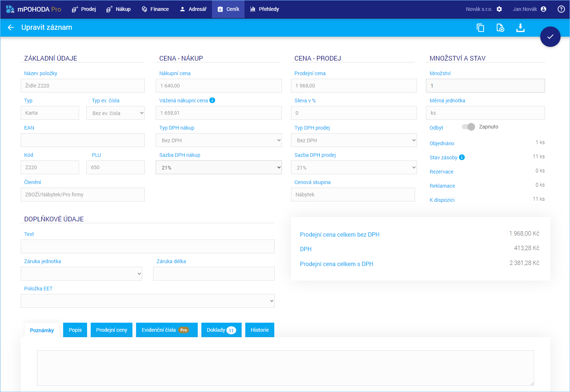The width and height of the screenshot is (570, 392).
Task: Open Položka EET dropdown
Action: [x=148, y=301]
